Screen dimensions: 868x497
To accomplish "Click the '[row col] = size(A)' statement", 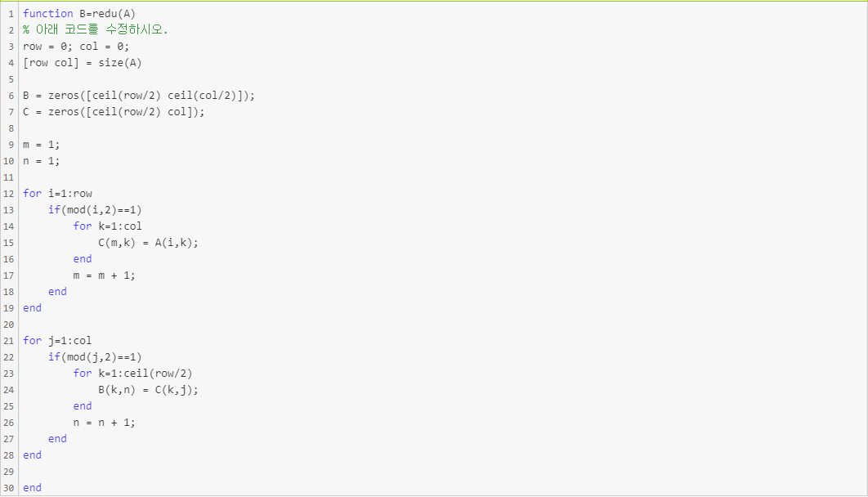I will (x=82, y=63).
